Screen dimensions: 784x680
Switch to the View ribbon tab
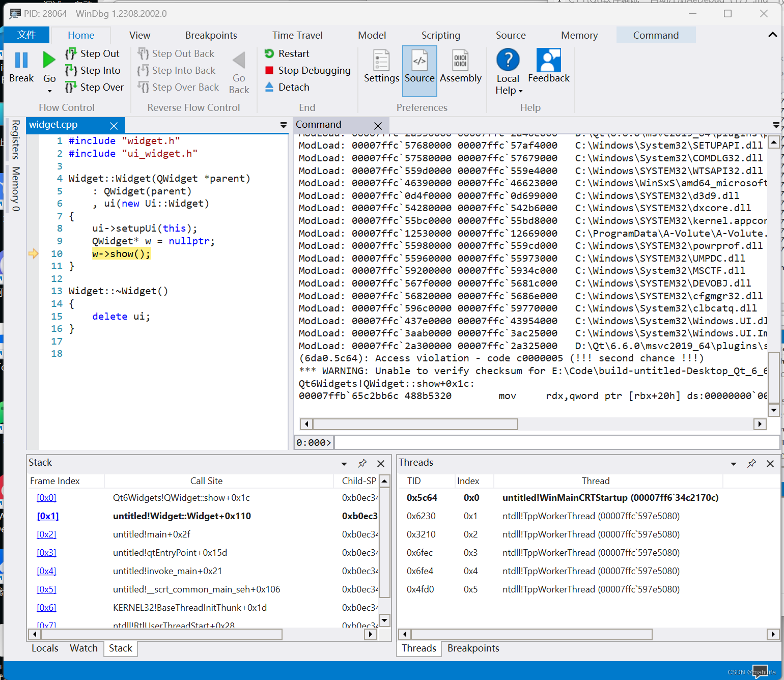[139, 35]
